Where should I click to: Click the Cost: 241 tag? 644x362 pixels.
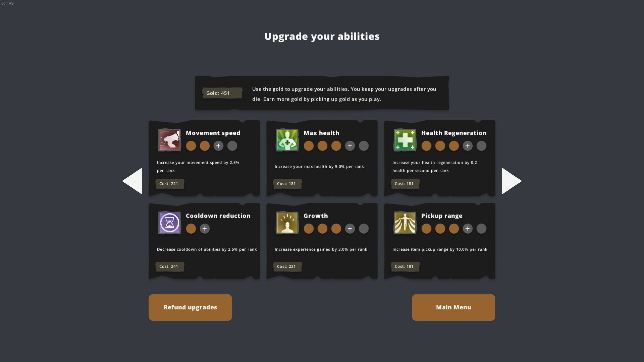[x=169, y=266]
